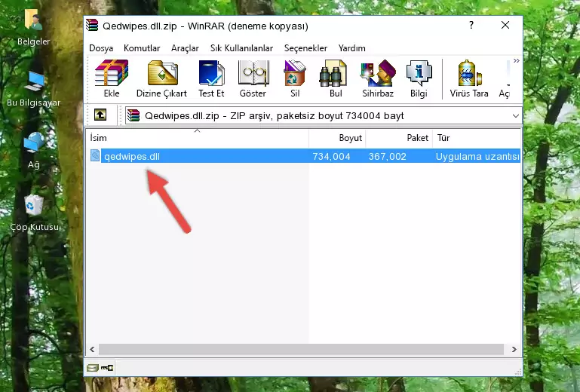Click the horizontal scrollbar right arrow
The height and width of the screenshot is (392, 580).
click(x=514, y=349)
